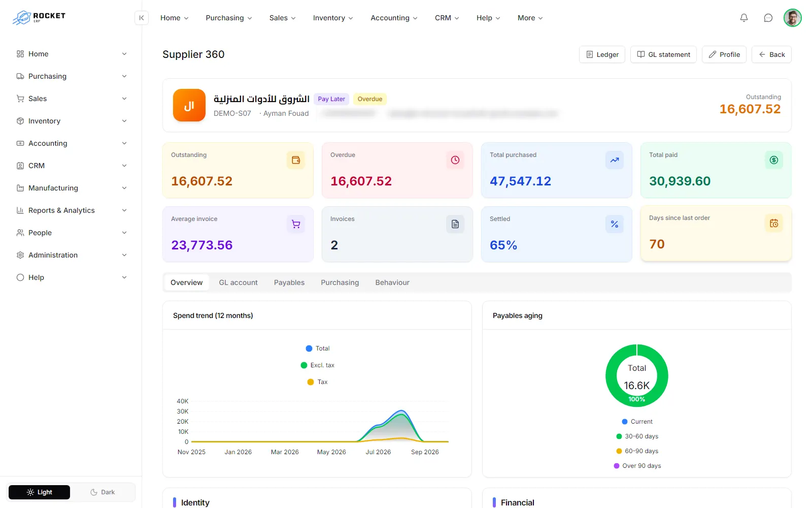Expand the Manufacturing sidebar section chevron
This screenshot has width=812, height=508.
point(124,188)
